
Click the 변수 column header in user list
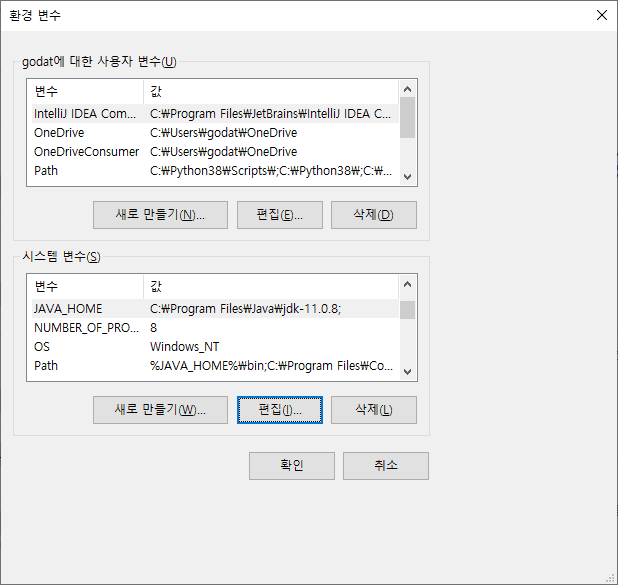click(x=85, y=91)
